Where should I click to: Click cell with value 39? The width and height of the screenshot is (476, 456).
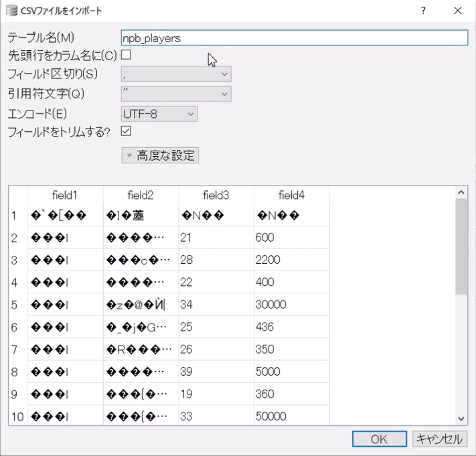(x=216, y=372)
